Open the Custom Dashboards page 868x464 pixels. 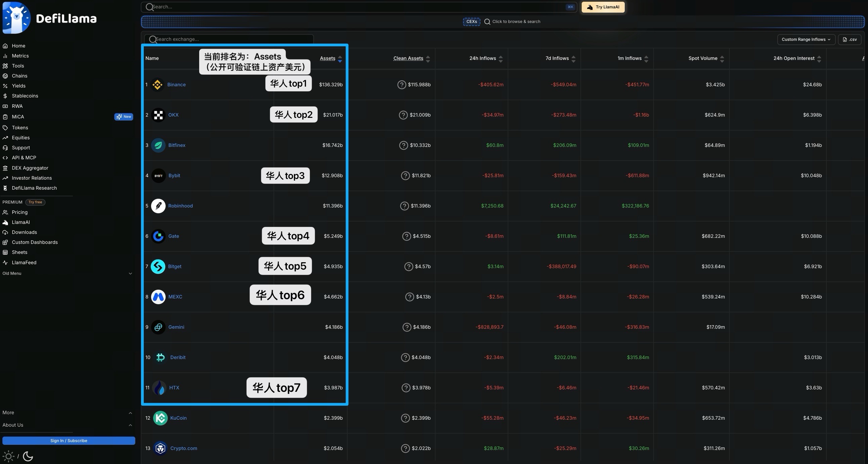(35, 242)
